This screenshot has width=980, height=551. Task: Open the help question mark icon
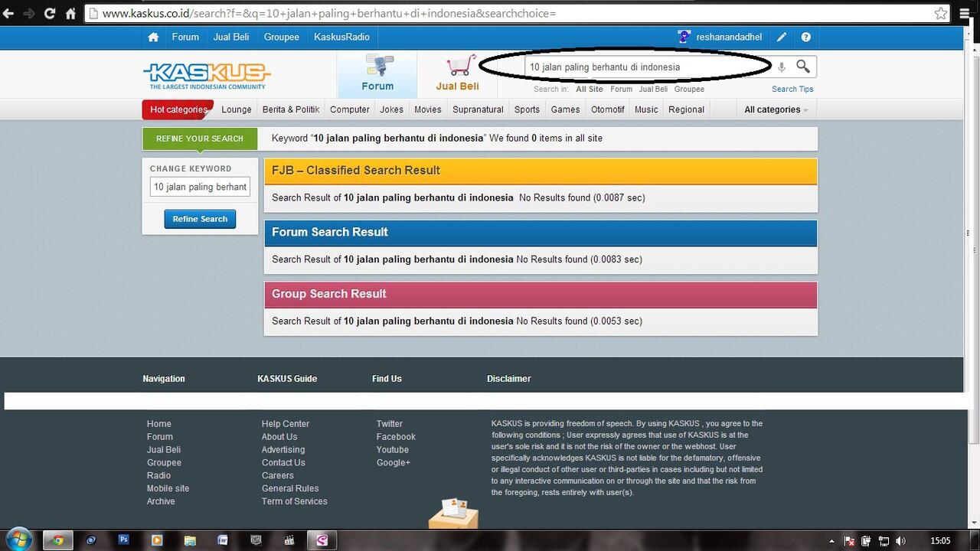pyautogui.click(x=805, y=37)
